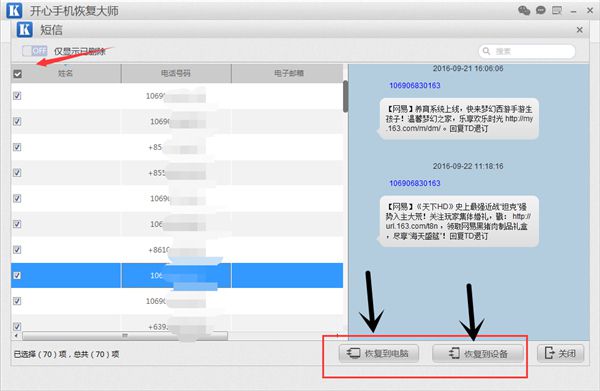Click 恢复到设备 button

(x=478, y=353)
